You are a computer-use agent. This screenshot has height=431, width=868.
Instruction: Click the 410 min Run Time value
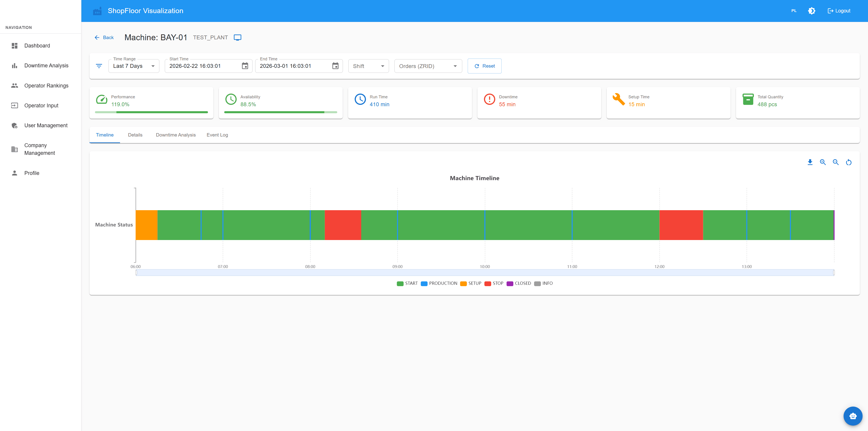pyautogui.click(x=380, y=104)
